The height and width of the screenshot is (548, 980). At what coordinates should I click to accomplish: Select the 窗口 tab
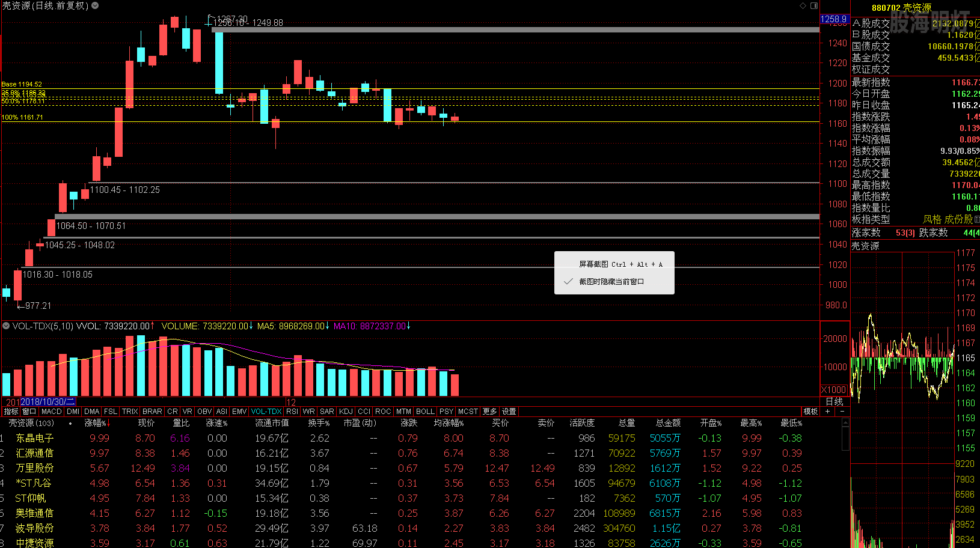(29, 412)
